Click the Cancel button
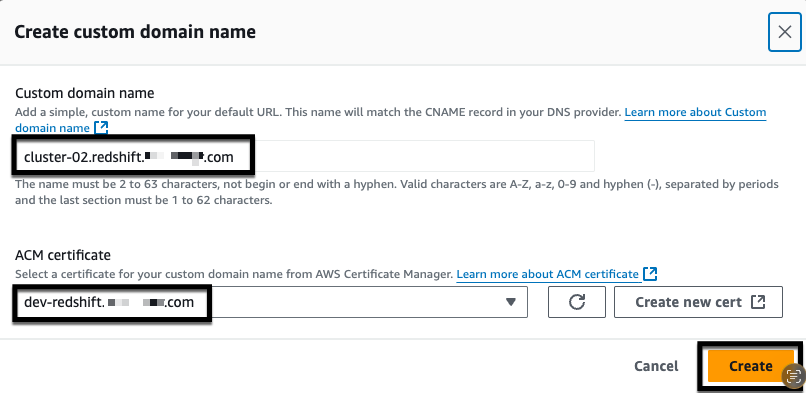 656,366
